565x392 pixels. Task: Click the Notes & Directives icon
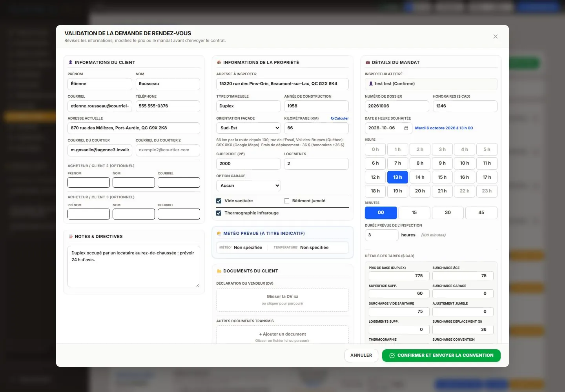pos(71,236)
